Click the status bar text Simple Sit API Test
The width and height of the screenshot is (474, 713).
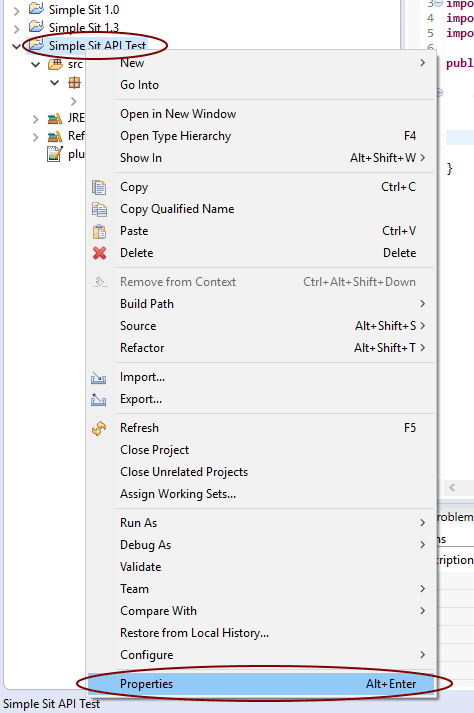[51, 704]
